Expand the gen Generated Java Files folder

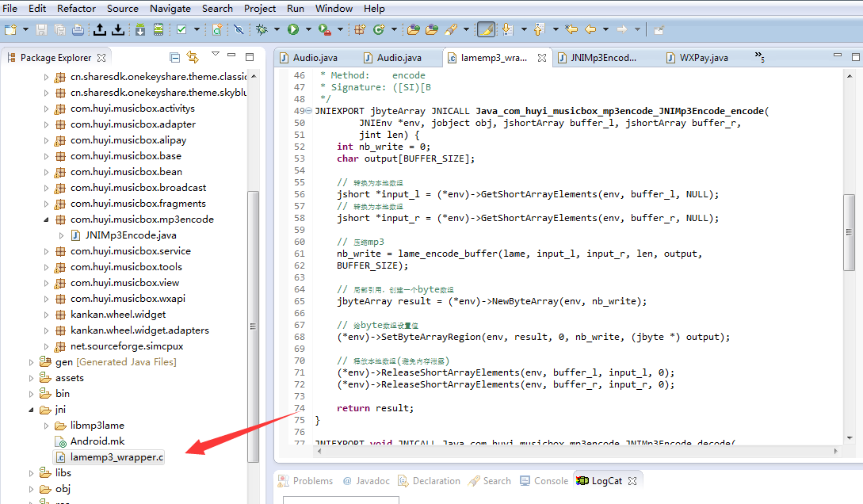pos(32,362)
